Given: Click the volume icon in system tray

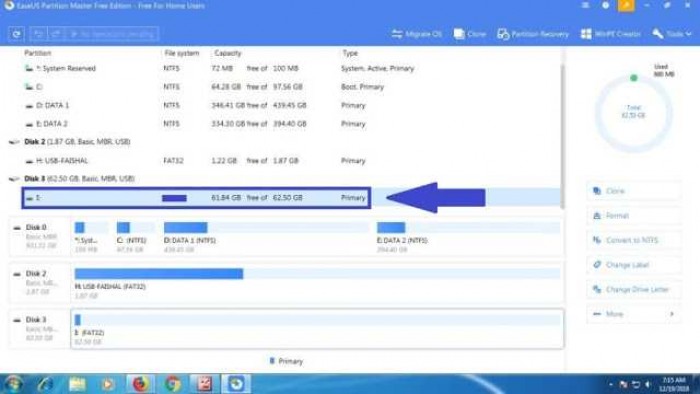Looking at the screenshot, I should [x=648, y=384].
